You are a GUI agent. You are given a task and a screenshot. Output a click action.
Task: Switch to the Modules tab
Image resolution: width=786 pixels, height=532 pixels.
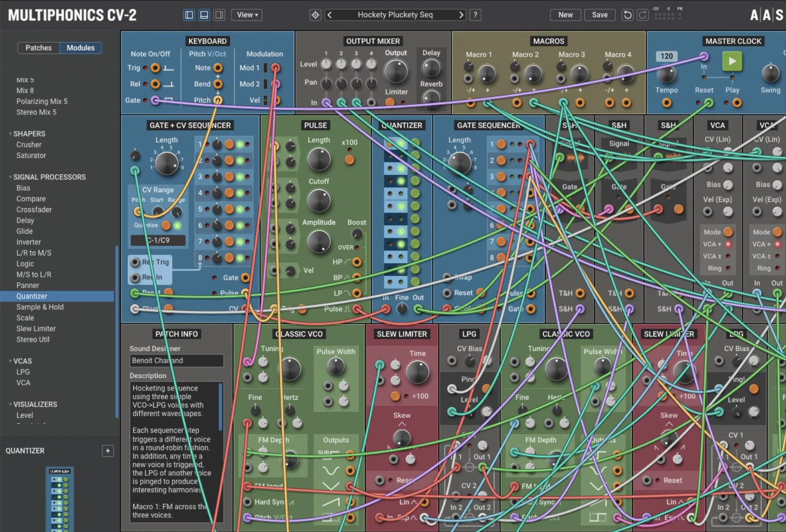click(81, 48)
